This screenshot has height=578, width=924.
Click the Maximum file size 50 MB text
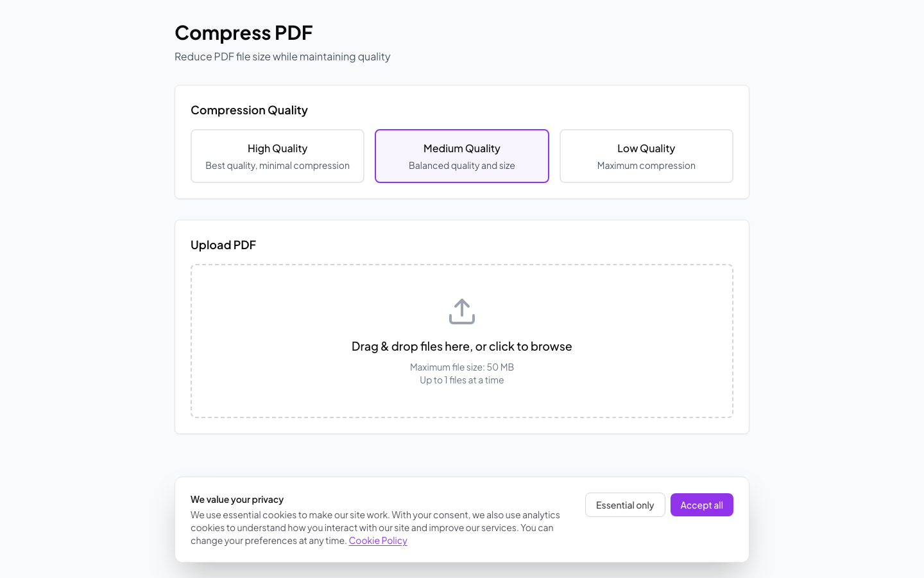[x=461, y=367]
